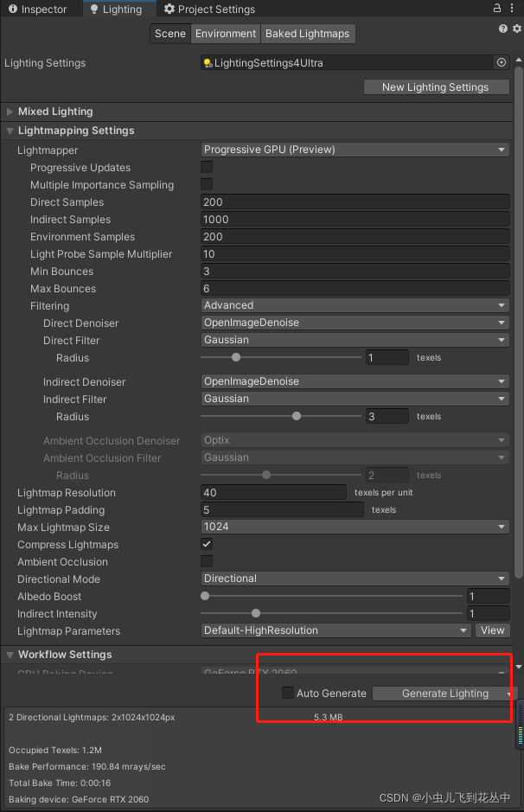524x812 pixels.
Task: Open the Direct Filter dropdown
Action: pos(355,340)
